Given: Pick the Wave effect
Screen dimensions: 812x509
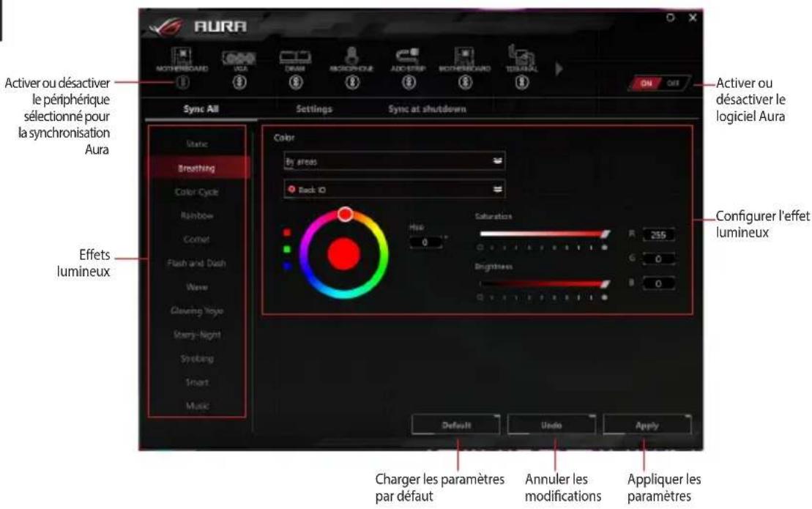Looking at the screenshot, I should [197, 287].
